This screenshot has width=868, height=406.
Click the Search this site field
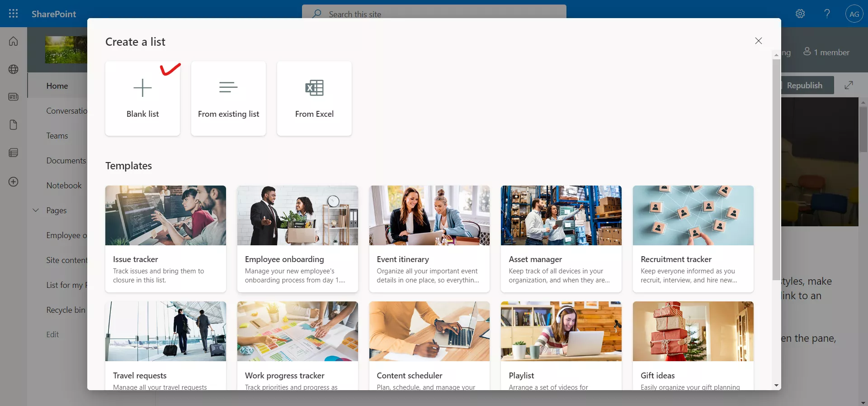point(434,12)
